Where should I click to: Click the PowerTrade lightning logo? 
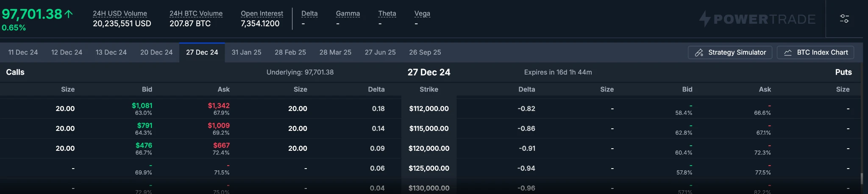(x=704, y=19)
